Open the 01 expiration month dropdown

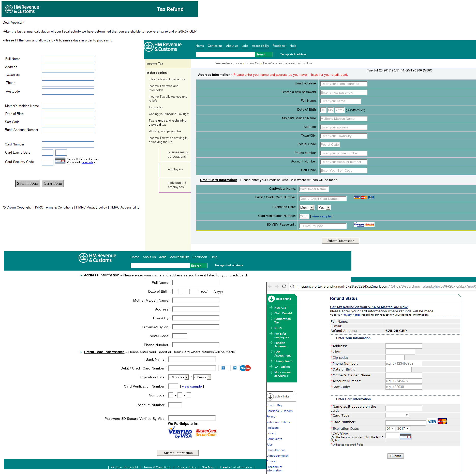pos(390,428)
